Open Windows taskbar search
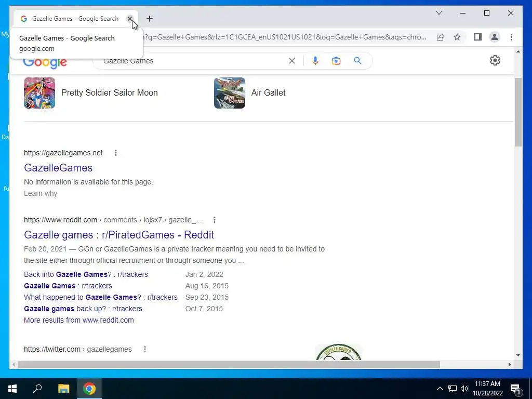The width and height of the screenshot is (532, 399). pos(37,389)
